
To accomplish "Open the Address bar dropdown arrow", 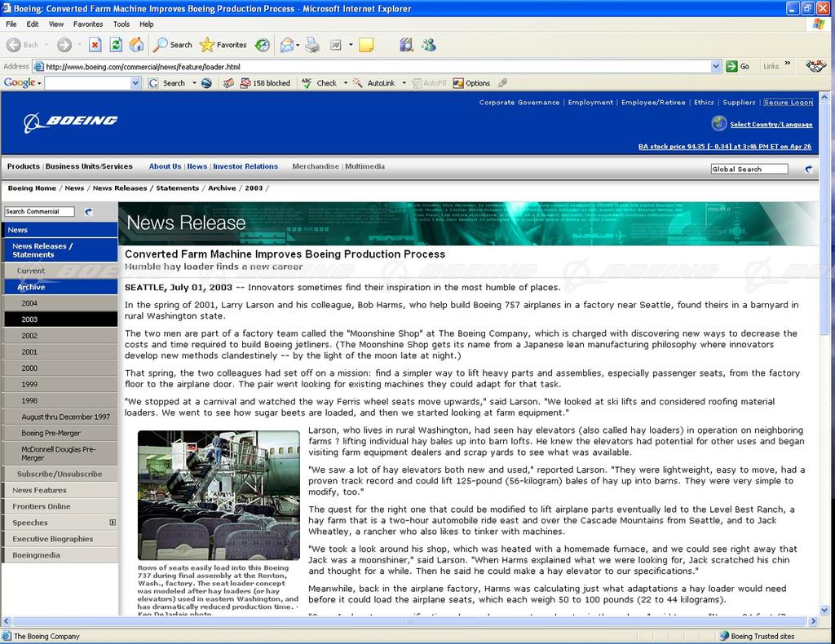I will [x=716, y=67].
